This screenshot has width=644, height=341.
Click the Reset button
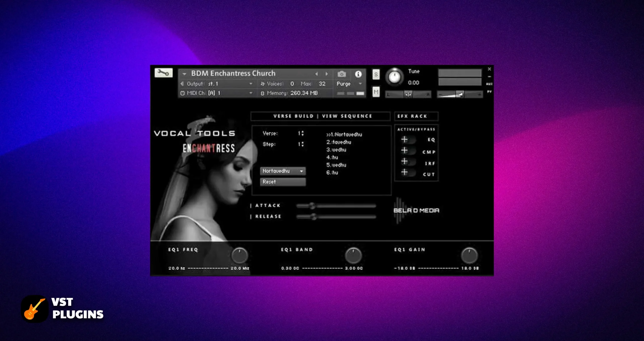tap(283, 182)
